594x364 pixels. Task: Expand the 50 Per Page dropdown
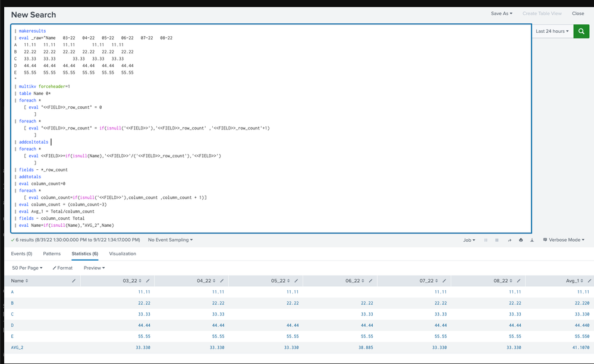click(27, 268)
